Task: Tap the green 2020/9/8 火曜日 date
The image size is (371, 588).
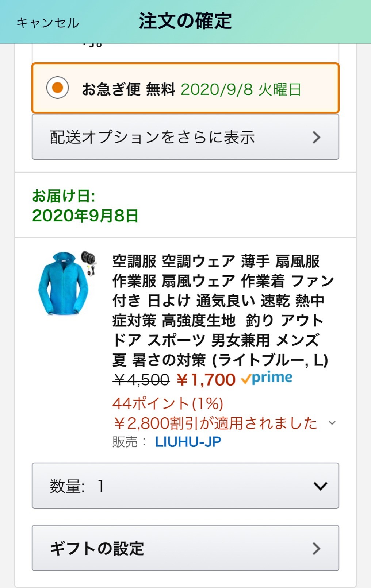Action: pyautogui.click(x=241, y=89)
